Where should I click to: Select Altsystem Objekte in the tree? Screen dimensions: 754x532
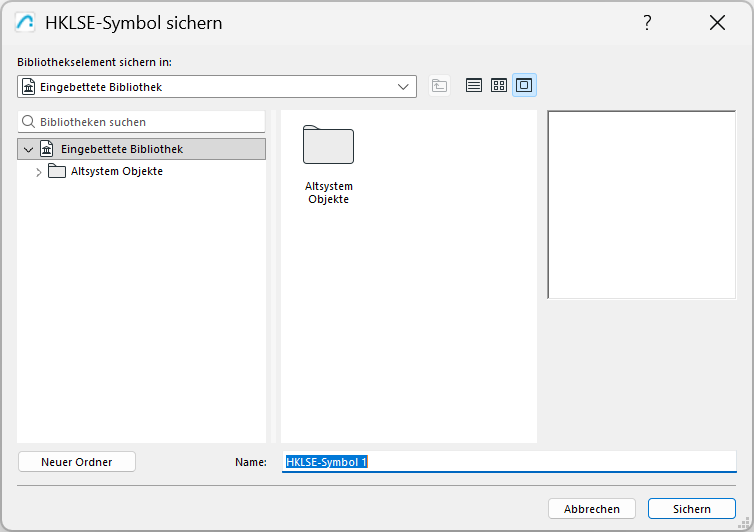tap(116, 171)
